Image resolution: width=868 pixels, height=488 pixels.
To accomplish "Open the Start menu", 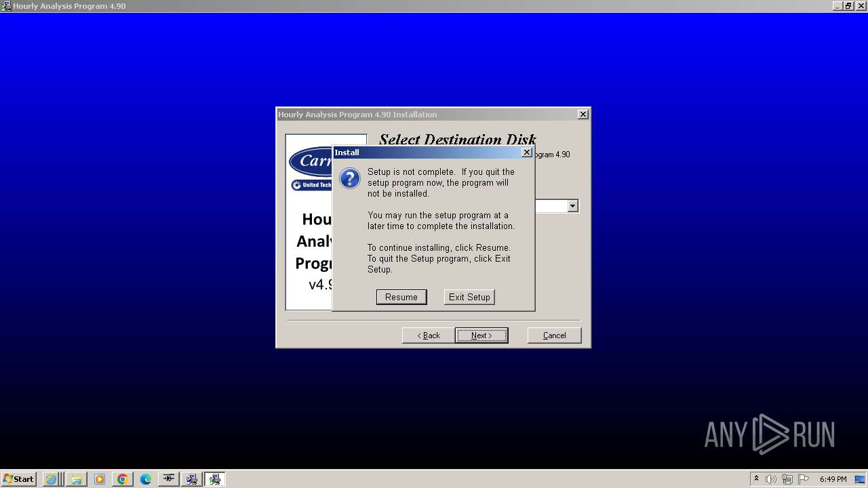I will tap(18, 479).
